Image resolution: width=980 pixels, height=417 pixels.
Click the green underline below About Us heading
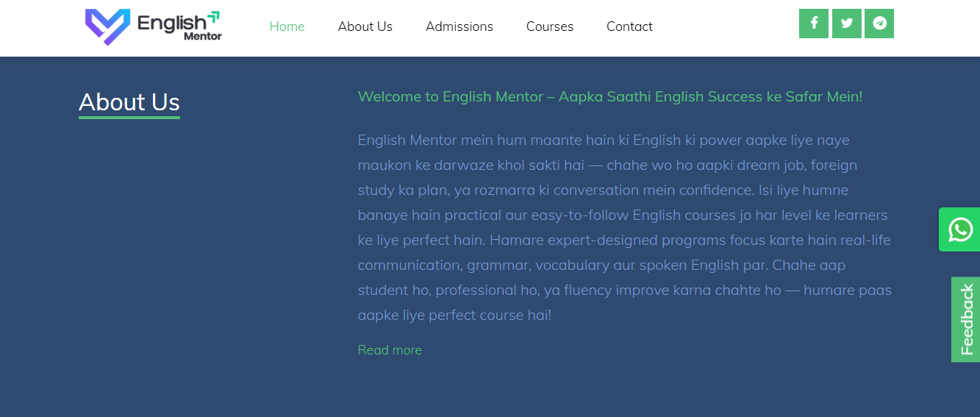pos(129,117)
